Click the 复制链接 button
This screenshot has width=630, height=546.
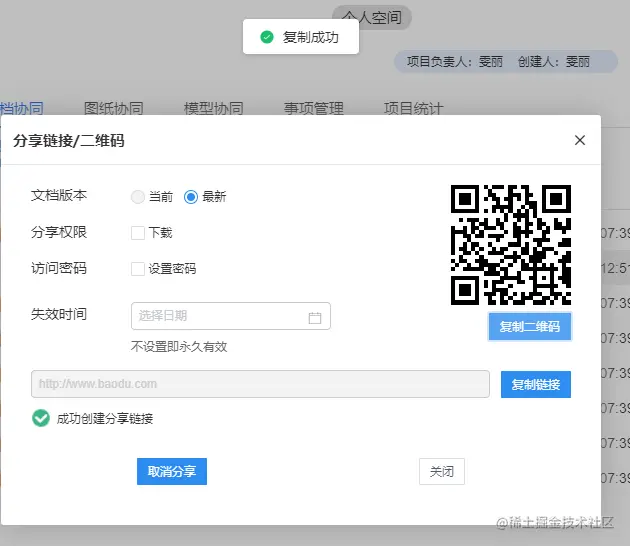point(536,384)
